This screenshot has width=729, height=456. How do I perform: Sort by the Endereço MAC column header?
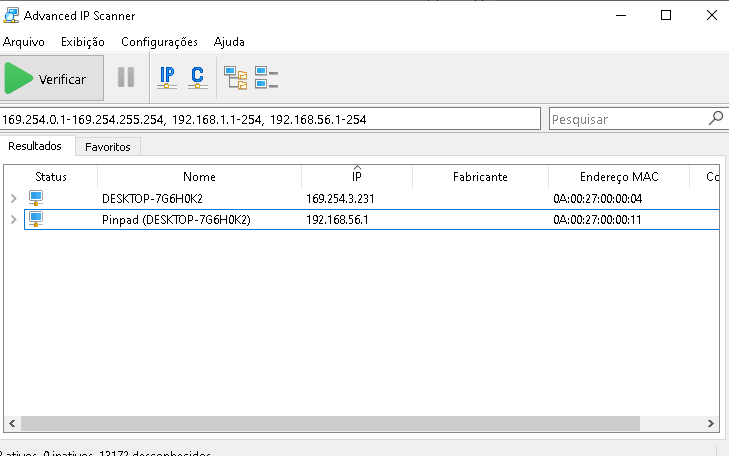(619, 177)
